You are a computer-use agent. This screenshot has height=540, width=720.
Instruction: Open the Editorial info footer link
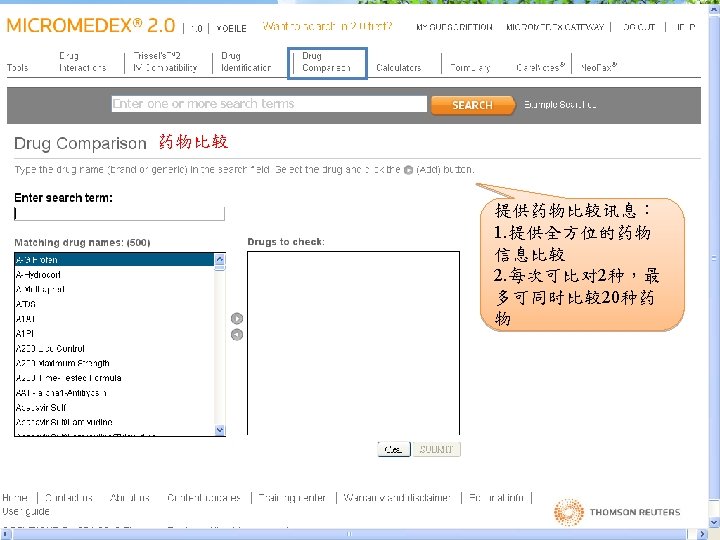496,497
